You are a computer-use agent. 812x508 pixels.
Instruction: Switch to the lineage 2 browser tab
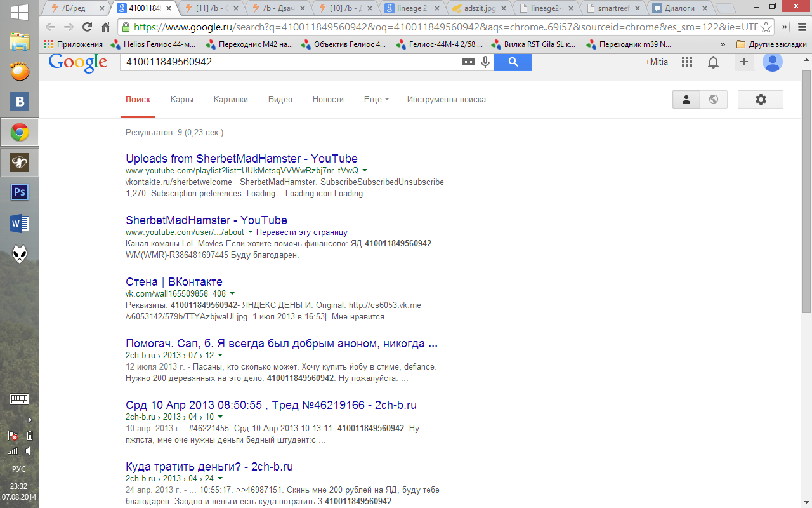[412, 9]
